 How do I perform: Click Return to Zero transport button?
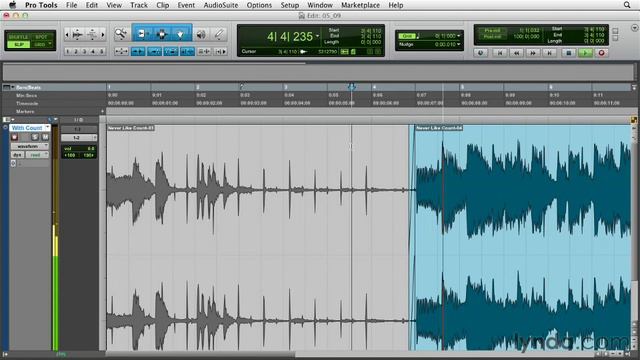[500, 53]
